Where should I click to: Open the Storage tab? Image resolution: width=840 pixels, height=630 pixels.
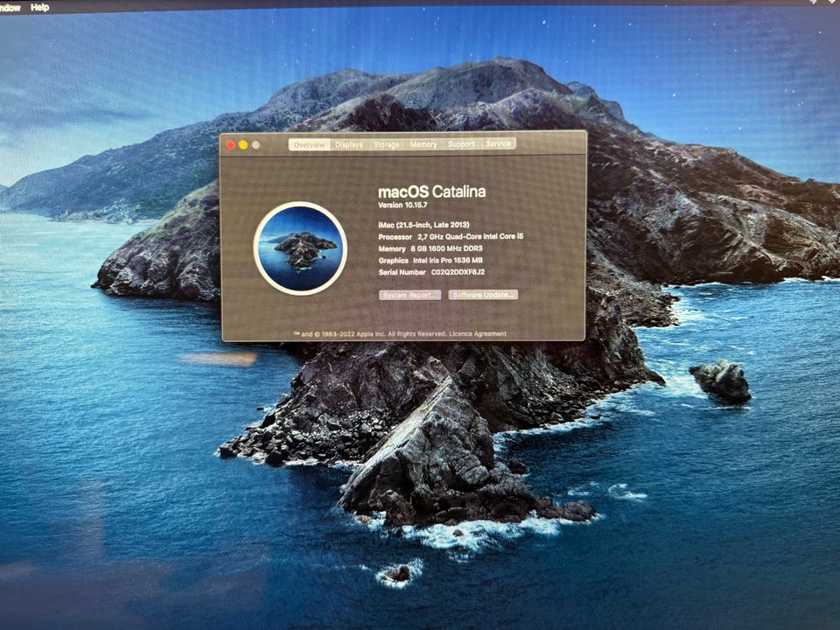tap(386, 144)
